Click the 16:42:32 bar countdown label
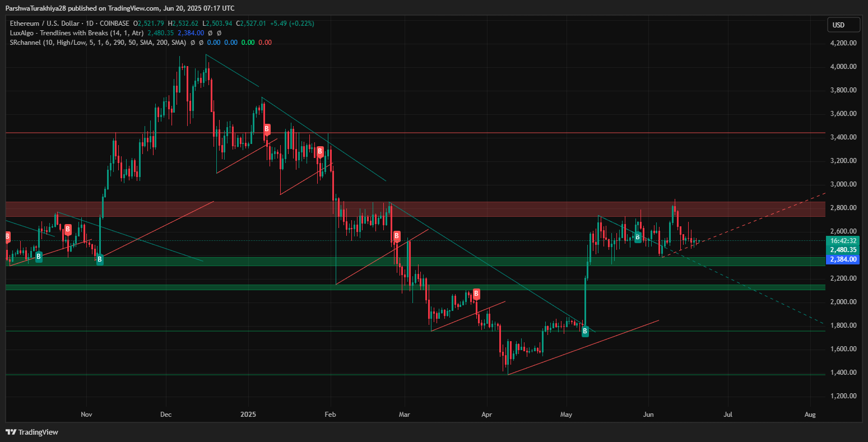 (x=843, y=240)
